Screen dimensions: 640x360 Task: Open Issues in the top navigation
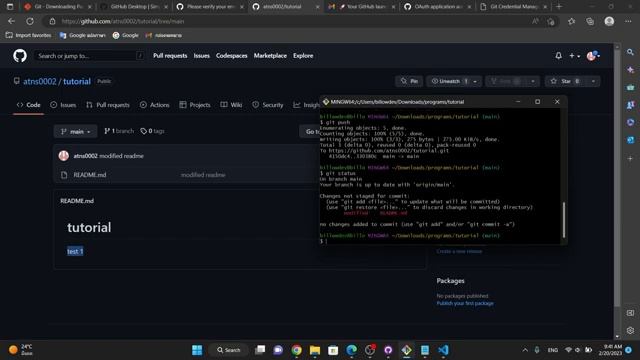click(x=201, y=56)
